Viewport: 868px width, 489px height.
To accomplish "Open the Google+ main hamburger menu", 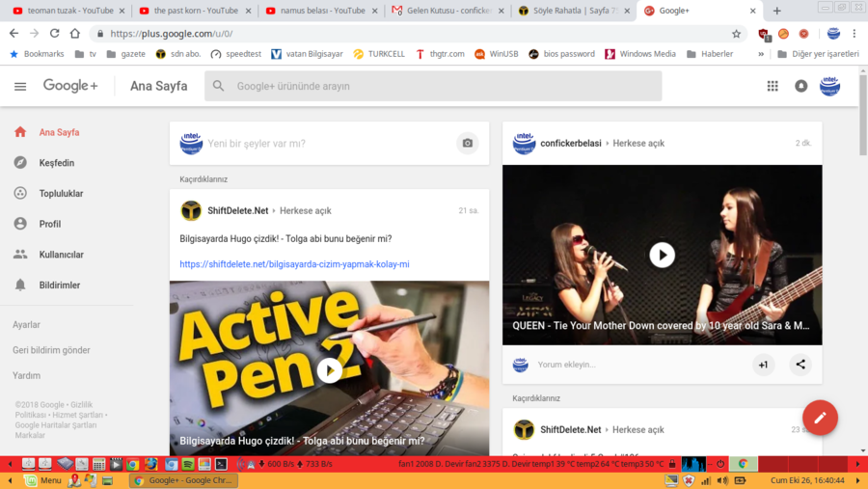I will point(20,87).
